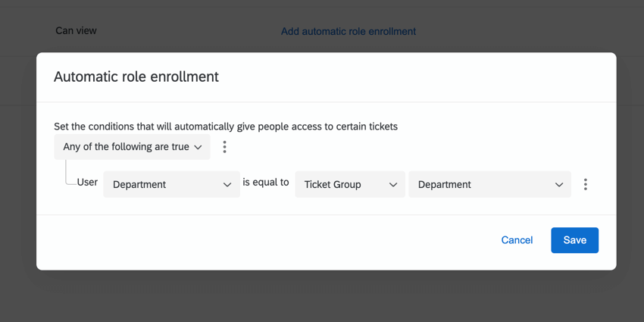Open the condition group three-dot options menu

[224, 147]
